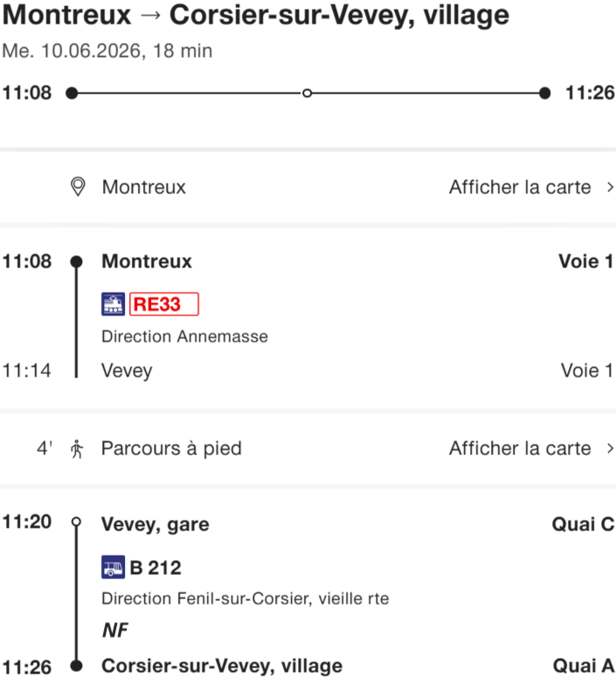Click the B 212 bus line label
This screenshot has width=616, height=677.
[156, 568]
